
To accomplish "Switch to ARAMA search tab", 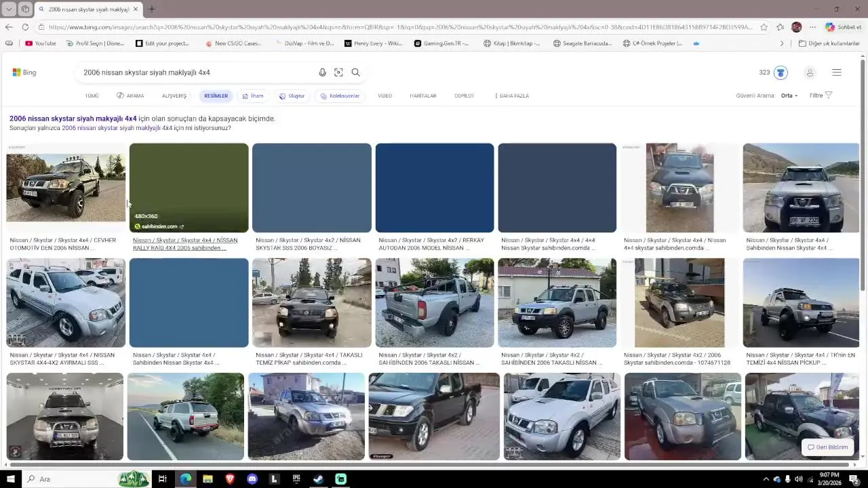I will pos(130,96).
